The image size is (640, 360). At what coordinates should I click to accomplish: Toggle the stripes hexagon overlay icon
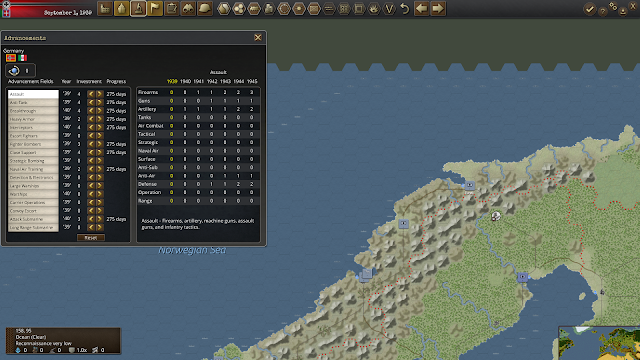click(329, 9)
